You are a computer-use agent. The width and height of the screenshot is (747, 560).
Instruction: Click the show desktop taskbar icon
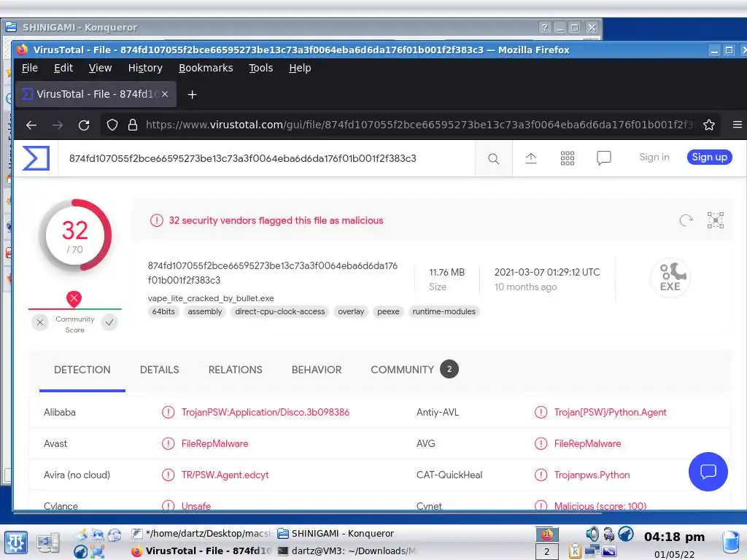47,542
